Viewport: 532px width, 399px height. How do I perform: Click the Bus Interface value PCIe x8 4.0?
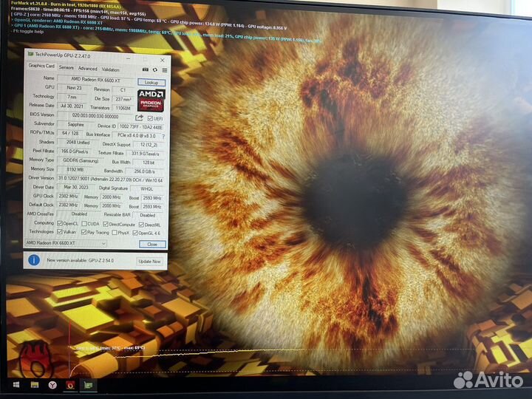tap(137, 135)
